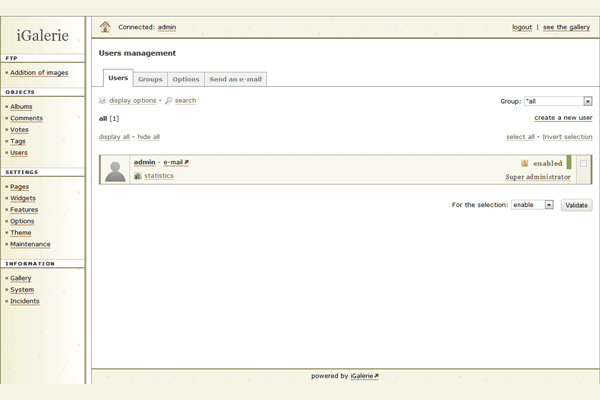Screen dimensions: 600x400
Task: Click create a new user link
Action: click(x=563, y=118)
